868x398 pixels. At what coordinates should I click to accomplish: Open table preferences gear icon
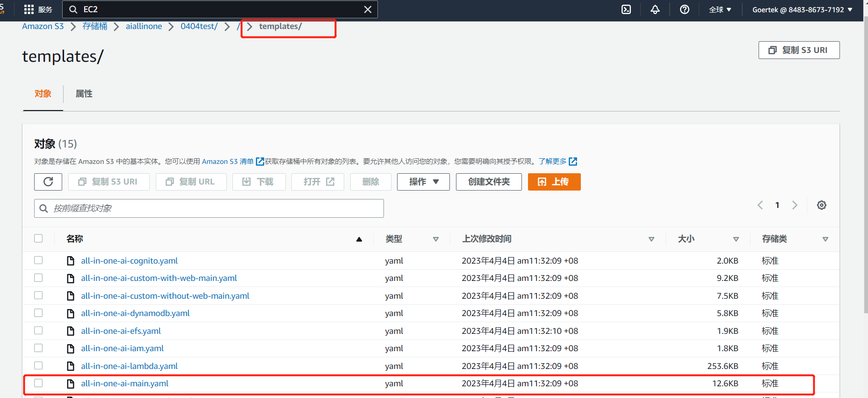tap(821, 205)
